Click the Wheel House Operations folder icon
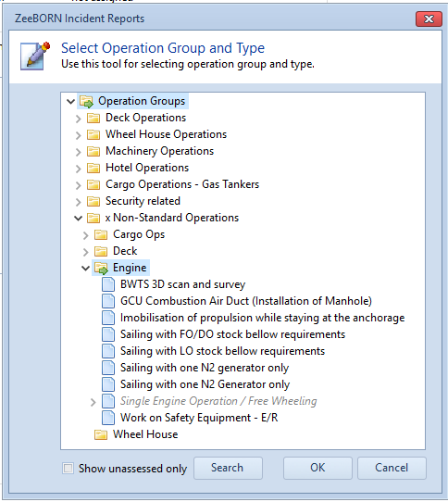This screenshot has width=448, height=502. (x=93, y=135)
